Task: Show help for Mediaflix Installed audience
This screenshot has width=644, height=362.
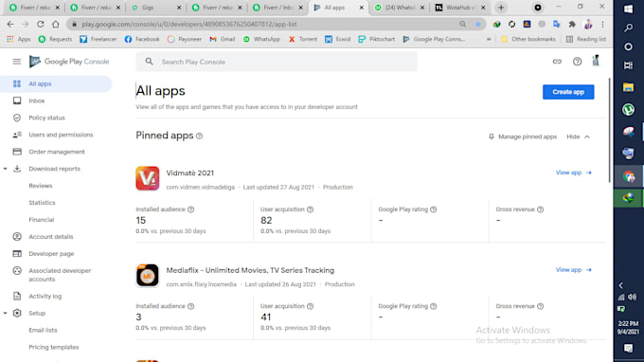Action: [191, 306]
